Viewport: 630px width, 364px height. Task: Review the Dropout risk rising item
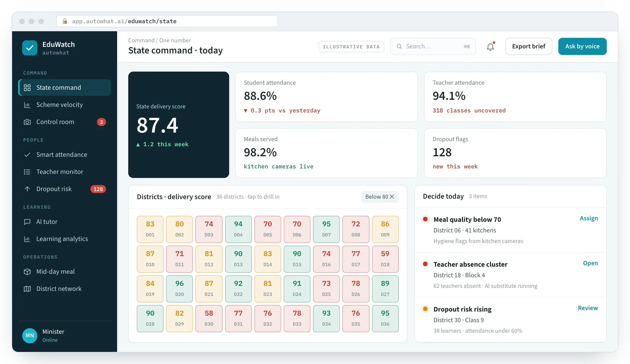click(x=588, y=308)
